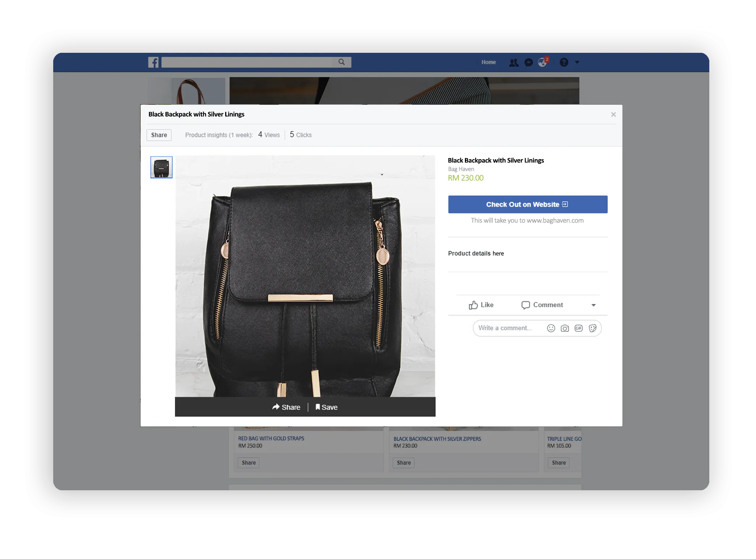The width and height of the screenshot is (756, 559).
Task: Click the Facebook logo icon
Action: [153, 62]
